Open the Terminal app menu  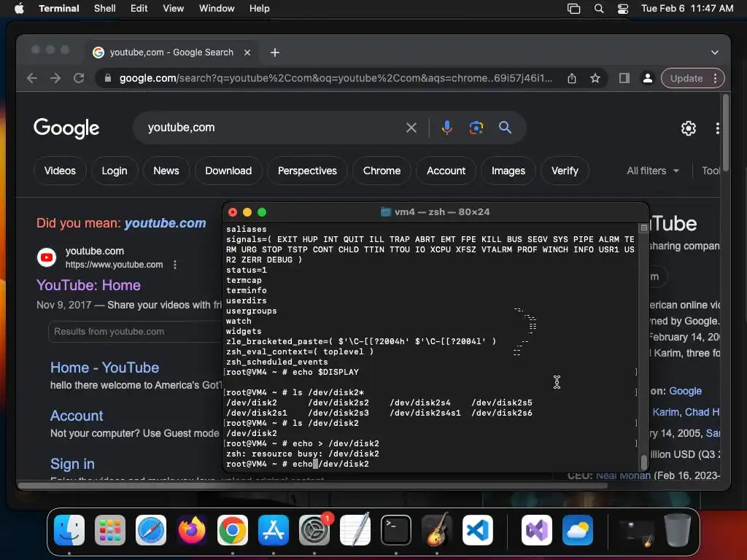(x=59, y=9)
